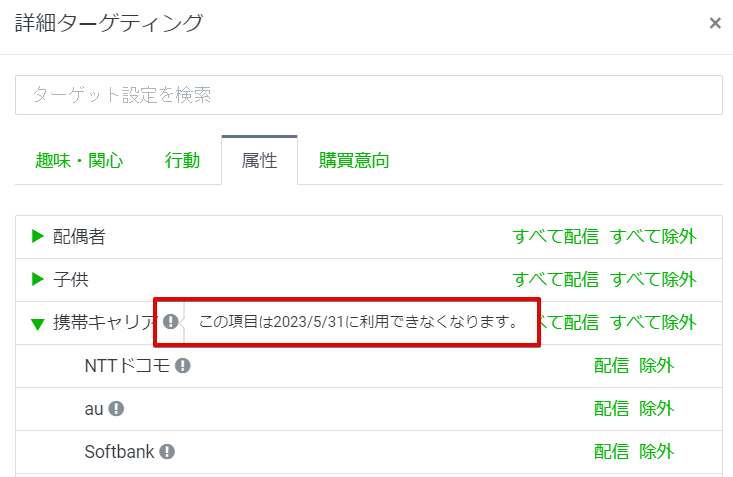Screen dimensions: 733x477
Task: Click 除外 for au
Action: coord(657,409)
